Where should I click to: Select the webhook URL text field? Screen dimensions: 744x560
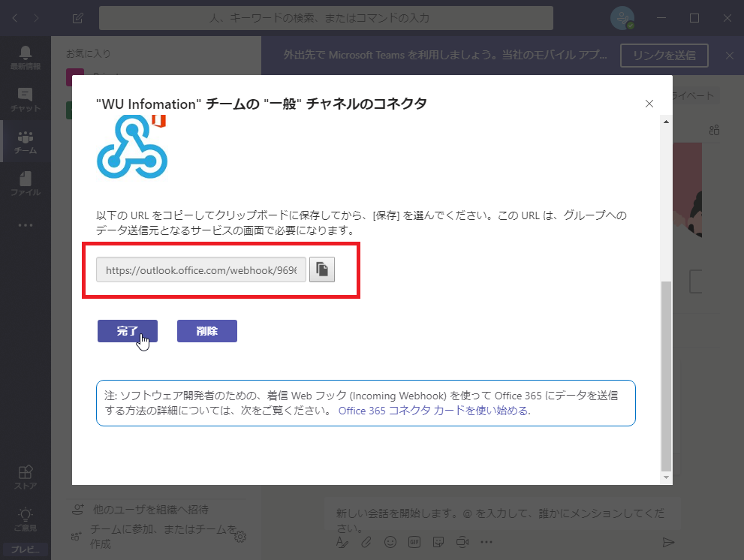(x=201, y=269)
